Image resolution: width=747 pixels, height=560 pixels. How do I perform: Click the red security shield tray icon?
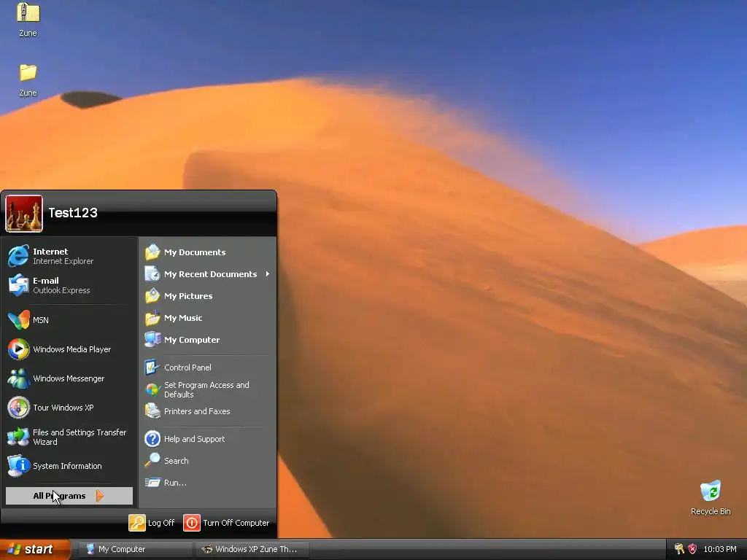(693, 549)
